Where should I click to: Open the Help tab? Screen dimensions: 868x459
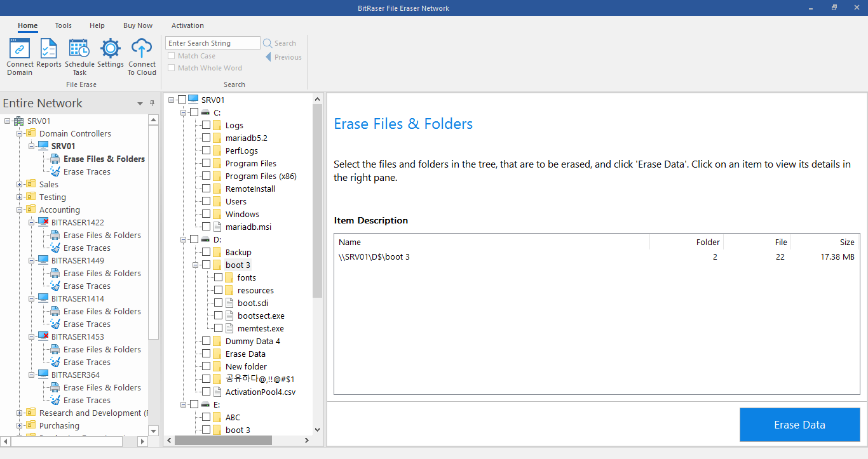point(97,25)
